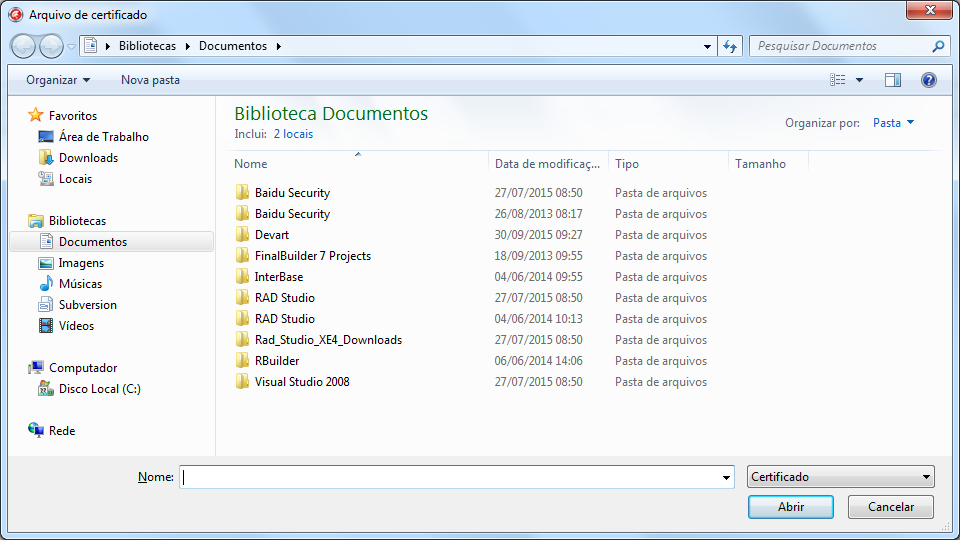Click the search magnifier icon
The height and width of the screenshot is (540, 960).
(938, 46)
